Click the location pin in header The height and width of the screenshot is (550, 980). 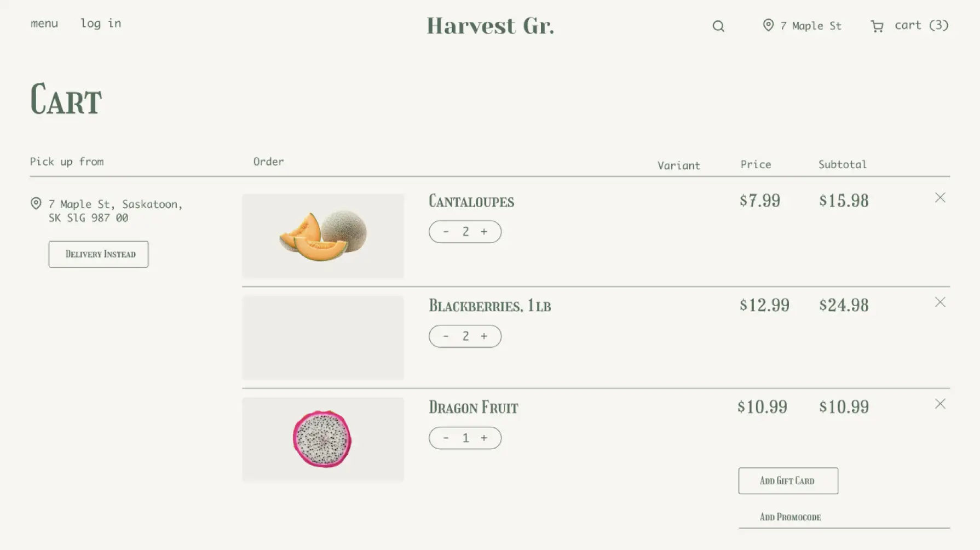click(x=768, y=25)
